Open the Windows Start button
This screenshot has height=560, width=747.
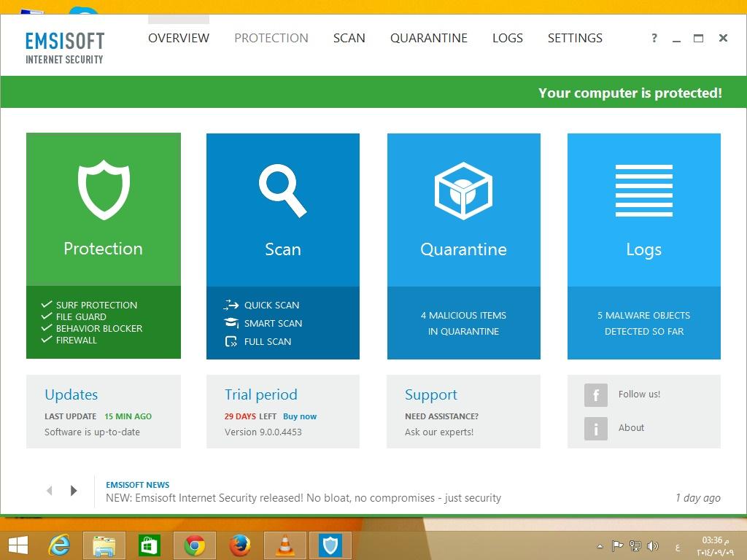coord(18,545)
